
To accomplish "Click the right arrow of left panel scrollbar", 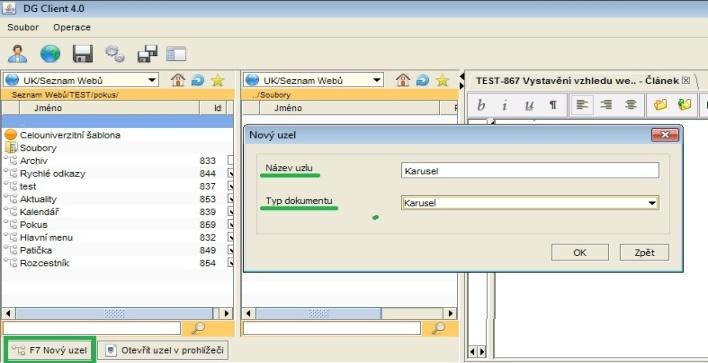I will click(227, 313).
